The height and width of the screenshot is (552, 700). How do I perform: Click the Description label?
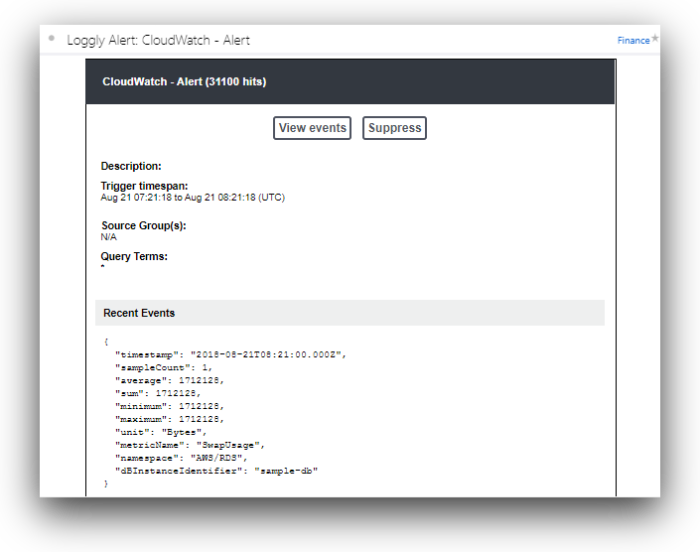click(131, 166)
